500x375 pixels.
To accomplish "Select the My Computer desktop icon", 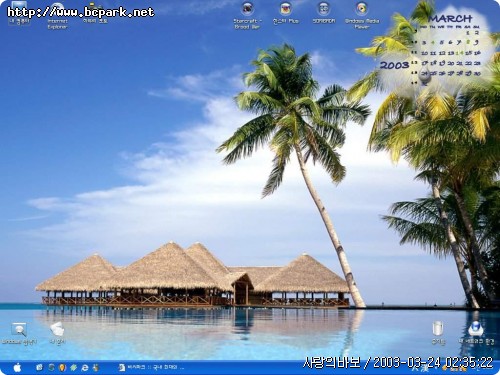I will [x=19, y=13].
